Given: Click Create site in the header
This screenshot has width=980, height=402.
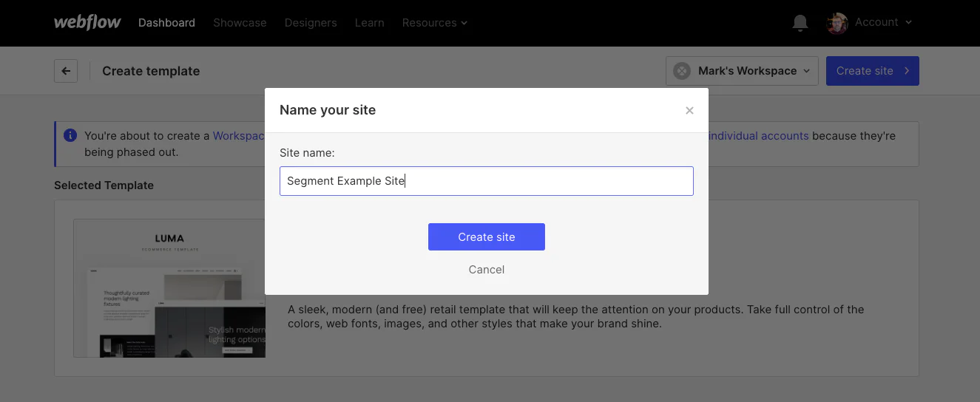Looking at the screenshot, I should [872, 71].
